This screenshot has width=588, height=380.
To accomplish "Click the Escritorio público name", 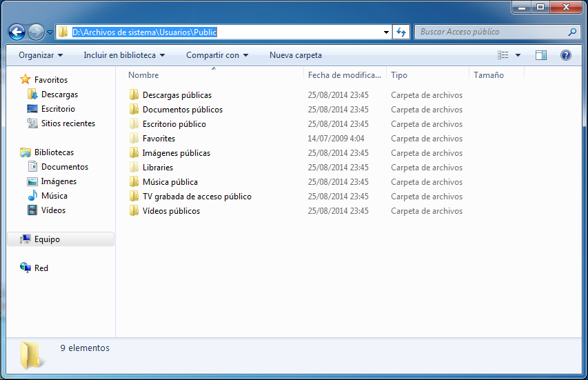I will coord(174,124).
